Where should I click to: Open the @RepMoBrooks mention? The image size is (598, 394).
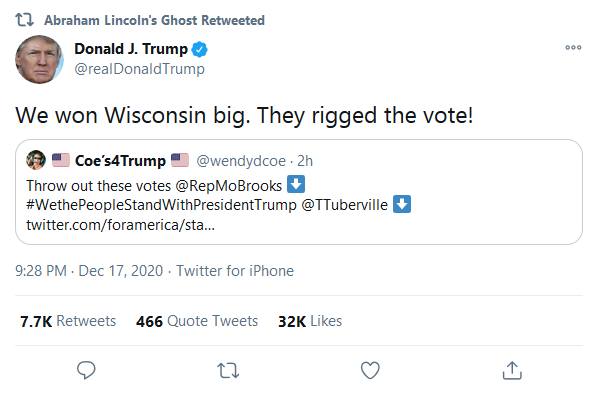point(228,186)
